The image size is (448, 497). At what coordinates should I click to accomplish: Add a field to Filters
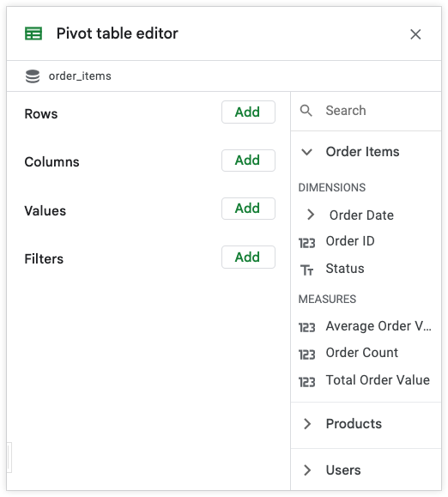[248, 257]
